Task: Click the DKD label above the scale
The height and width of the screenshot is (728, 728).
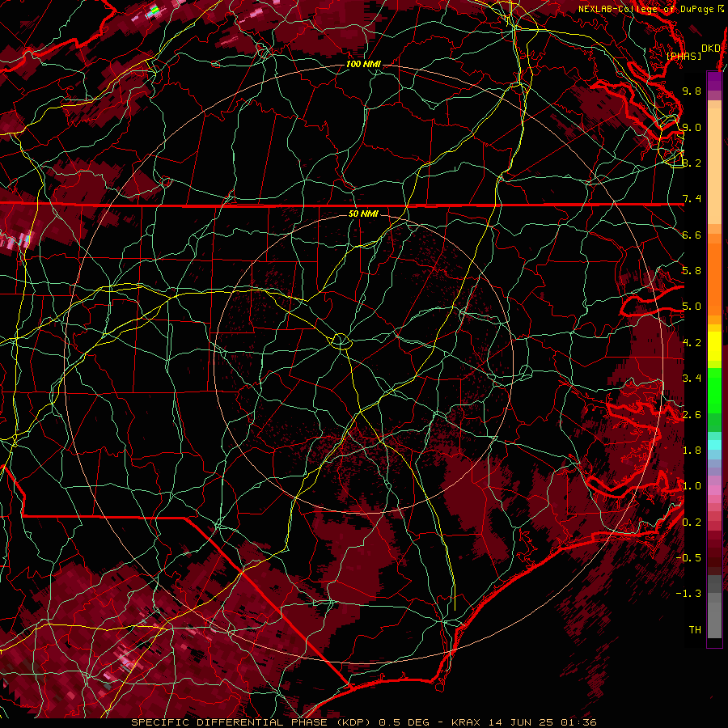Action: point(710,48)
